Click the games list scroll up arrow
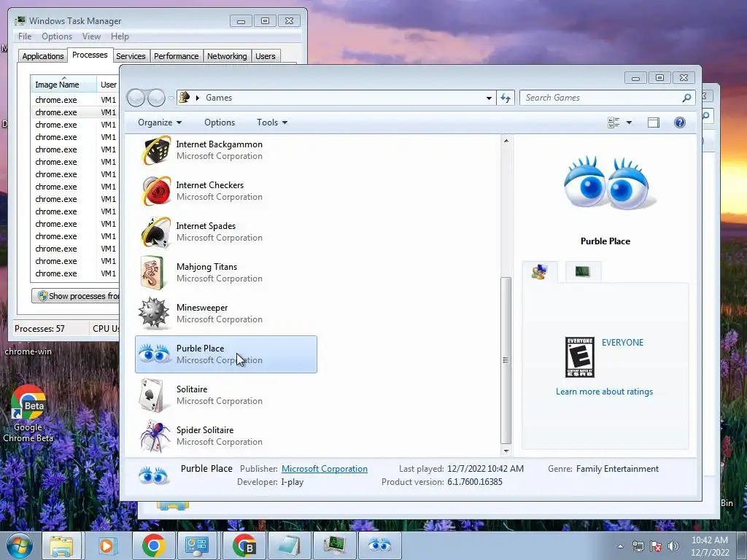This screenshot has height=560, width=747. pyautogui.click(x=506, y=141)
